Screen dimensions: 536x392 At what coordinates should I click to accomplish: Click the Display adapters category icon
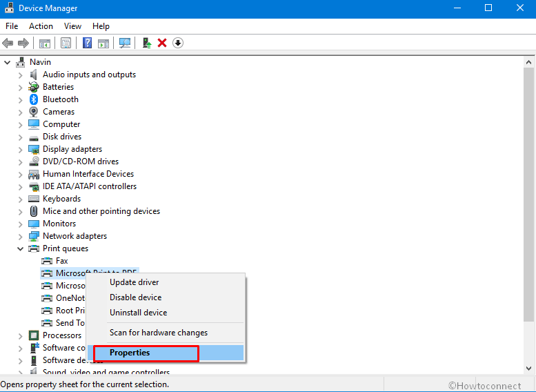pyautogui.click(x=34, y=149)
